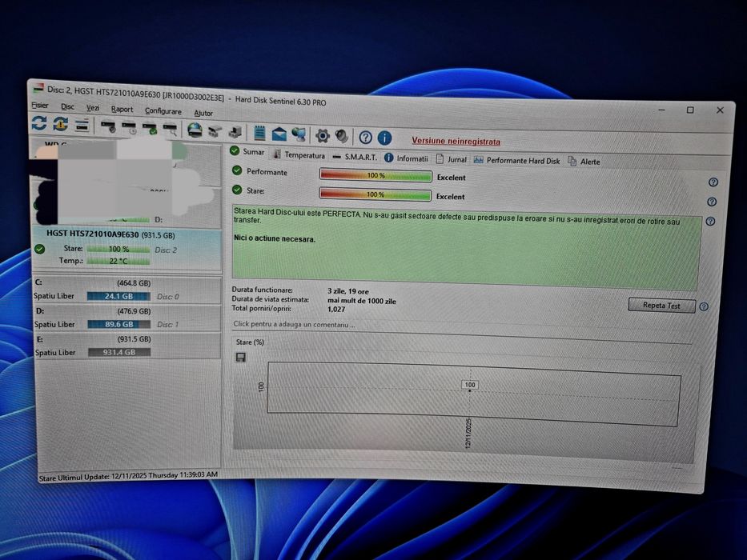Click the floppy save icon above the graph
747x560 pixels.
coord(241,357)
